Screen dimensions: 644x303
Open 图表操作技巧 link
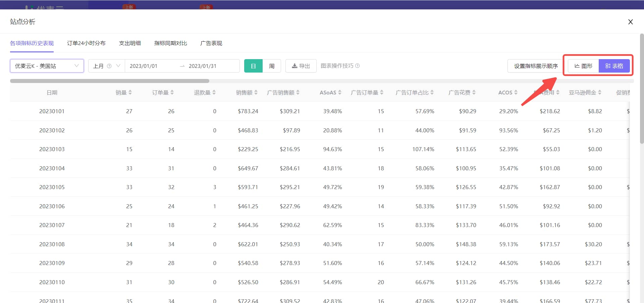tap(337, 66)
